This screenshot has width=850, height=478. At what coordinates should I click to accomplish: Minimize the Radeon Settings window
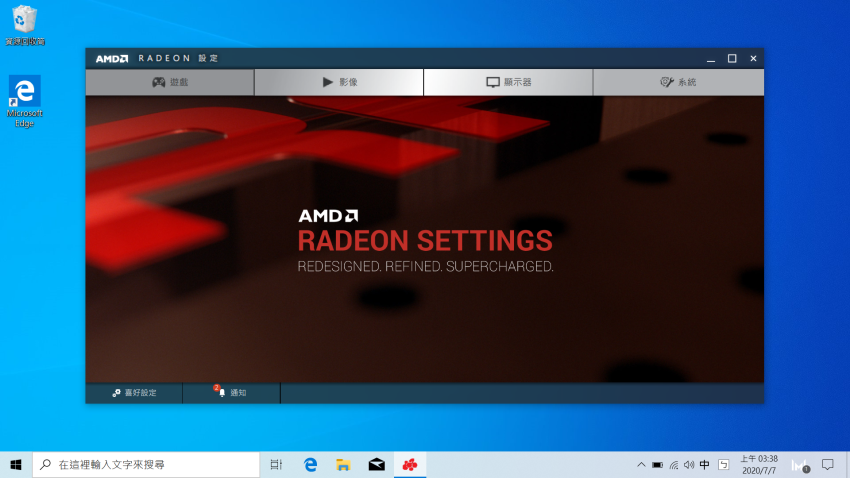[711, 59]
